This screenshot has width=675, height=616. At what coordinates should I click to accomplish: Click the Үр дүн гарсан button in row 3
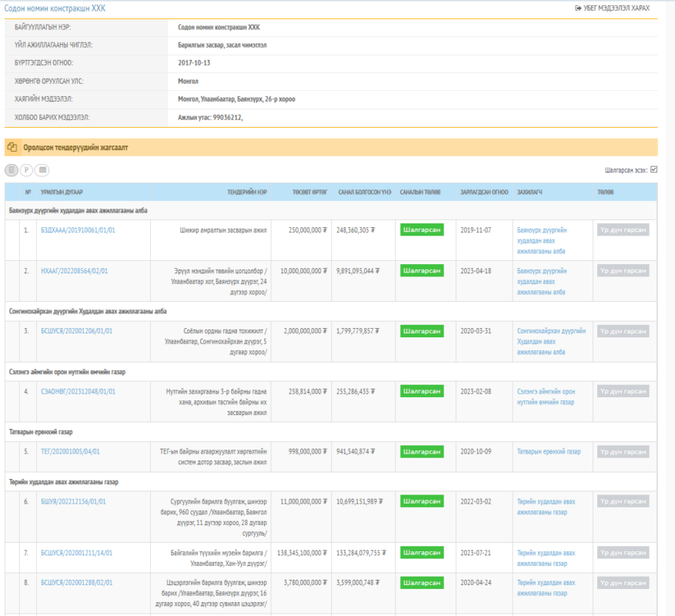pyautogui.click(x=623, y=331)
